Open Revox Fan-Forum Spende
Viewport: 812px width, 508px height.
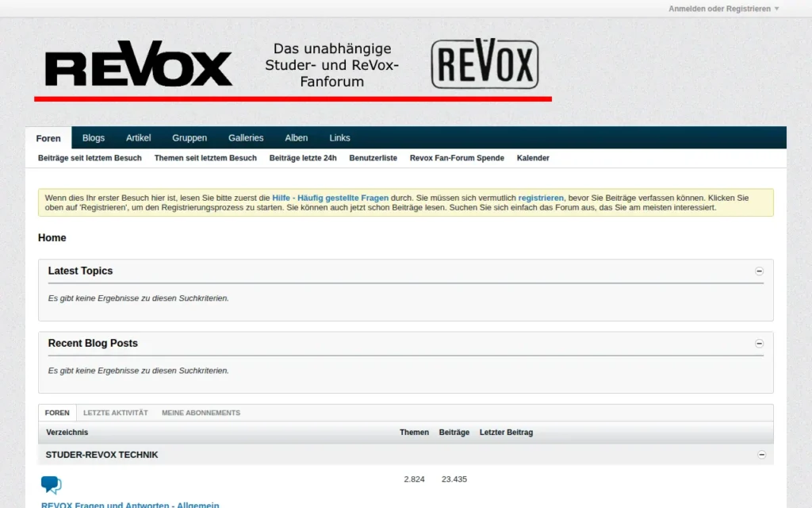(x=457, y=158)
